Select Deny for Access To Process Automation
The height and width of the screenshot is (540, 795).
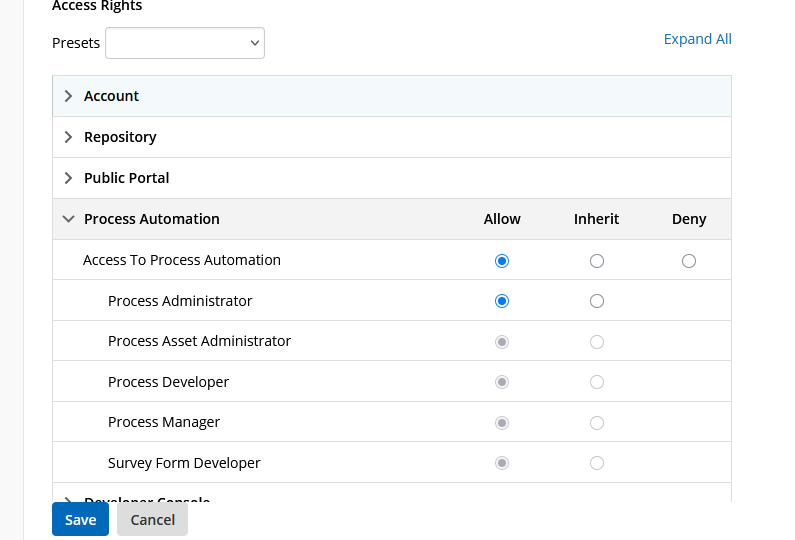(x=689, y=261)
